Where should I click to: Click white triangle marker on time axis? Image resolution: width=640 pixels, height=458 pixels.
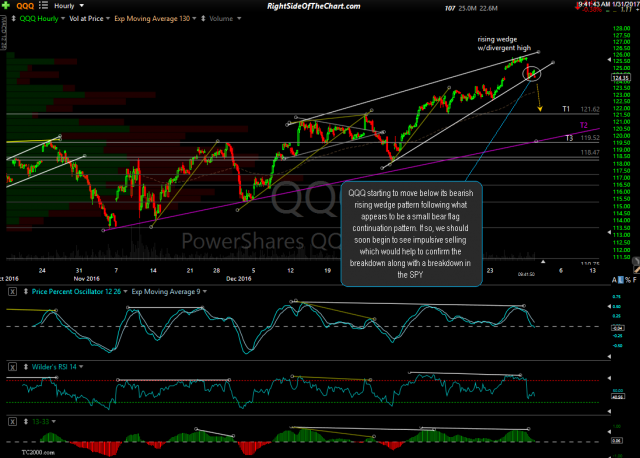543,262
